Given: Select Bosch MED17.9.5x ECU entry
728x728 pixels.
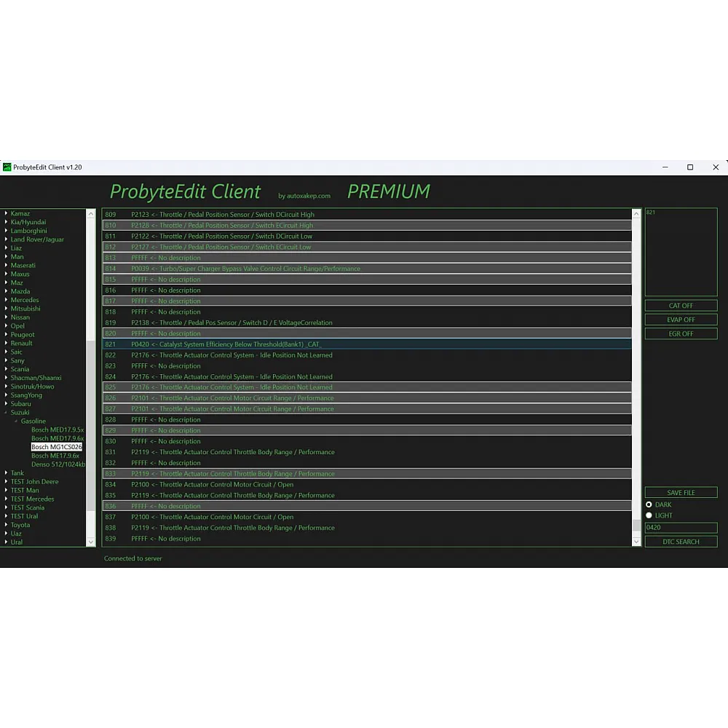Looking at the screenshot, I should (x=57, y=430).
